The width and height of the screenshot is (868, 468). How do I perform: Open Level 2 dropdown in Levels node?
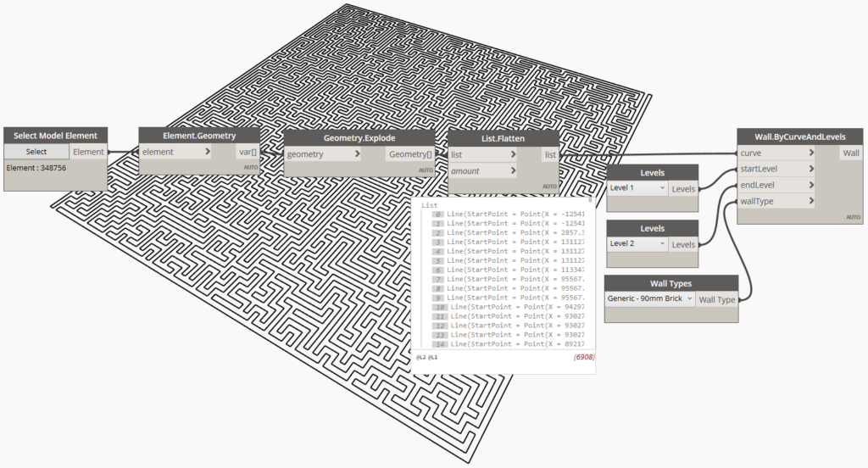[637, 243]
